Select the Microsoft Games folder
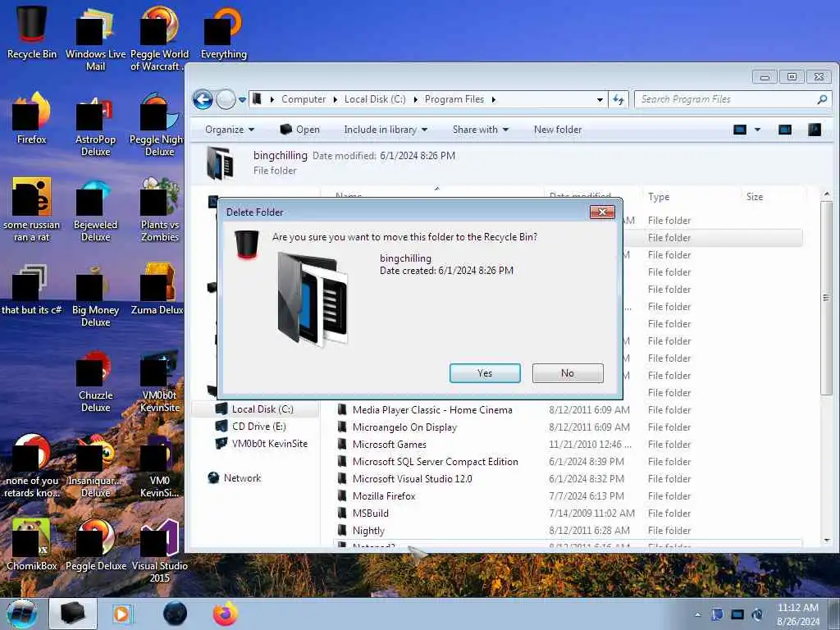The height and width of the screenshot is (630, 840). coord(390,444)
